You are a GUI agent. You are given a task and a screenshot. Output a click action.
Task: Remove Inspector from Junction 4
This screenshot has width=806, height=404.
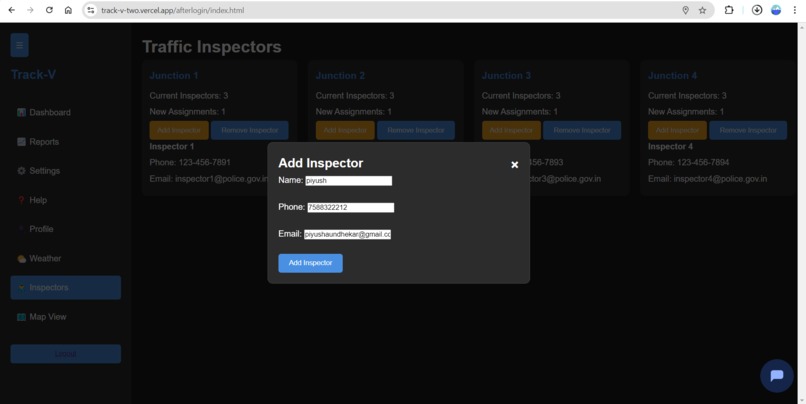(x=748, y=131)
